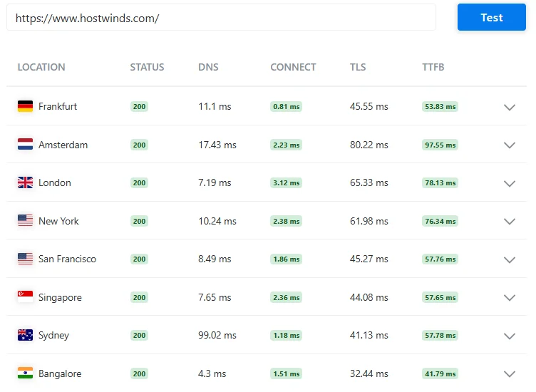Image resolution: width=536 pixels, height=392 pixels.
Task: Click the 200 status badge for Bangalore
Action: pos(139,373)
